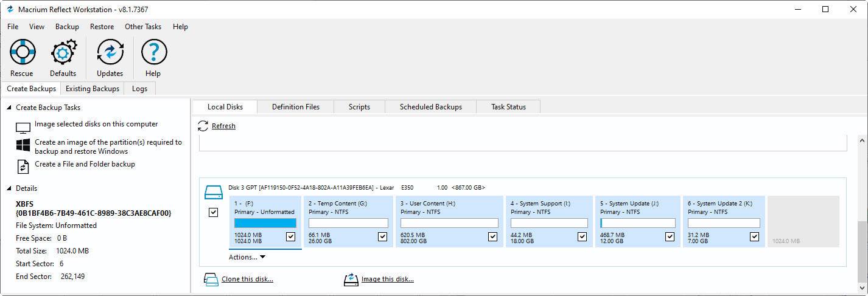This screenshot has width=868, height=296.
Task: Open the Other Tasks menu
Action: [143, 27]
